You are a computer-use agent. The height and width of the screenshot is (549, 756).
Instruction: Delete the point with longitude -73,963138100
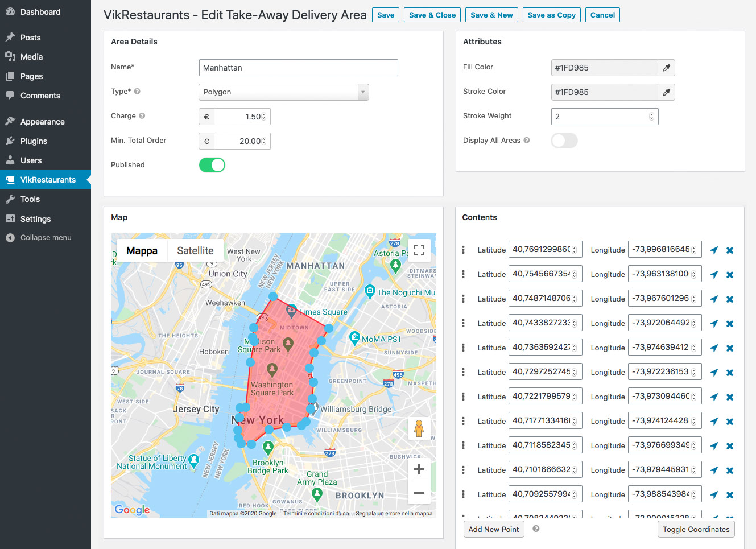pyautogui.click(x=730, y=275)
